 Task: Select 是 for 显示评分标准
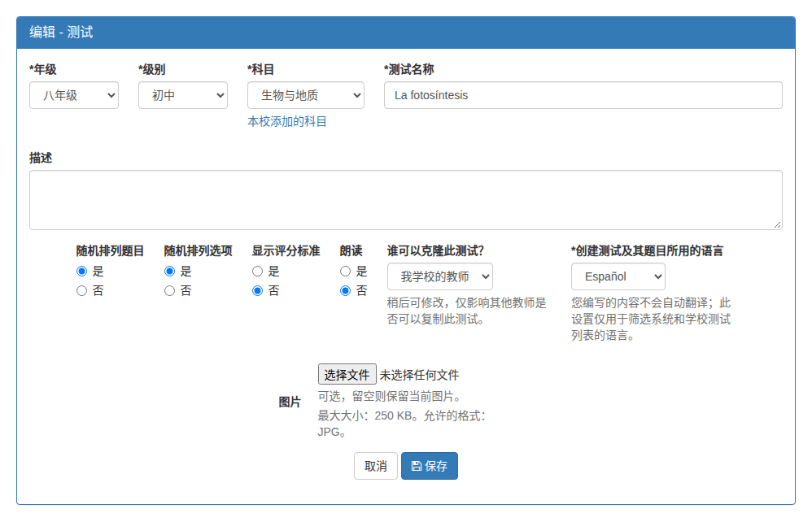(257, 271)
